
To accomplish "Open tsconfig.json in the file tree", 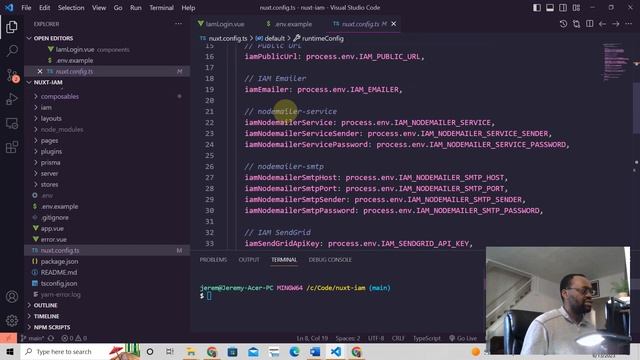I will [x=59, y=283].
